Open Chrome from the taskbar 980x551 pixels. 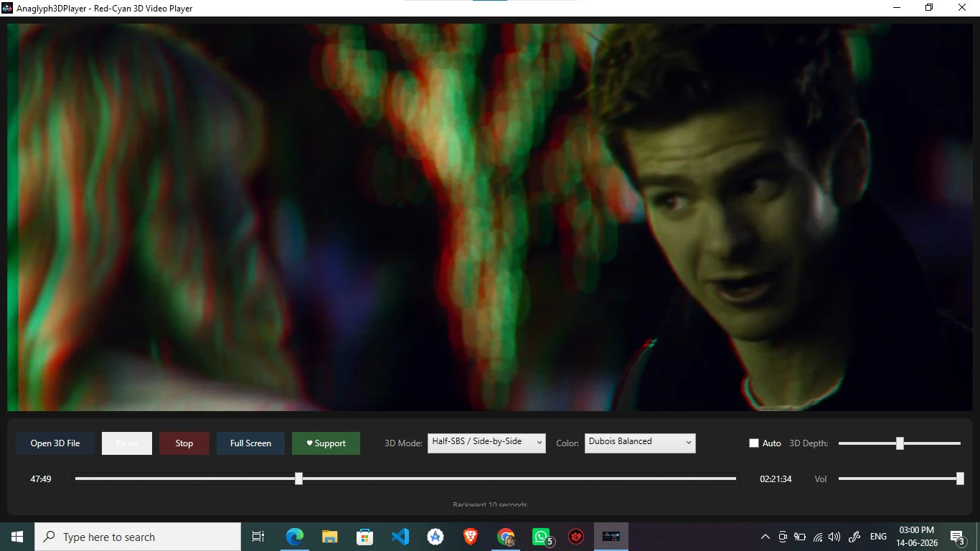(x=506, y=537)
